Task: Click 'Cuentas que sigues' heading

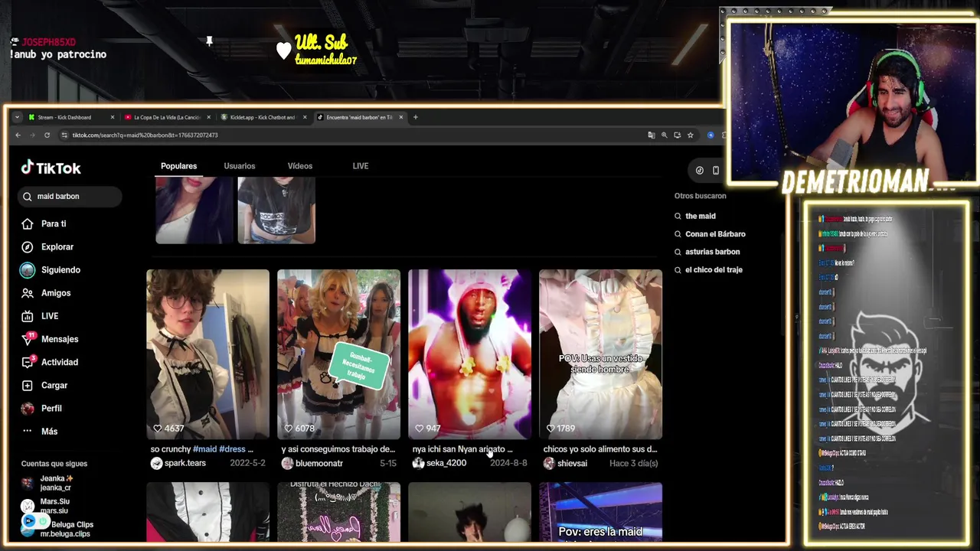Action: click(54, 463)
